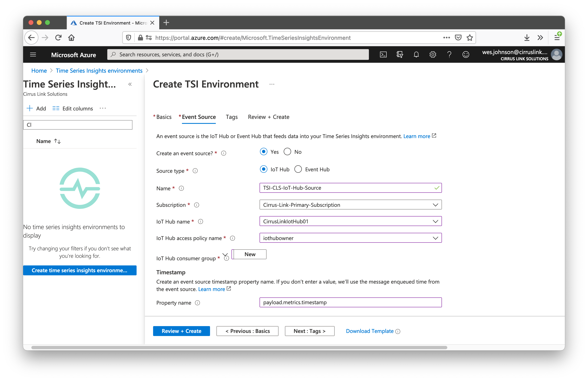Collapse the Time Series Insights side panel

130,84
